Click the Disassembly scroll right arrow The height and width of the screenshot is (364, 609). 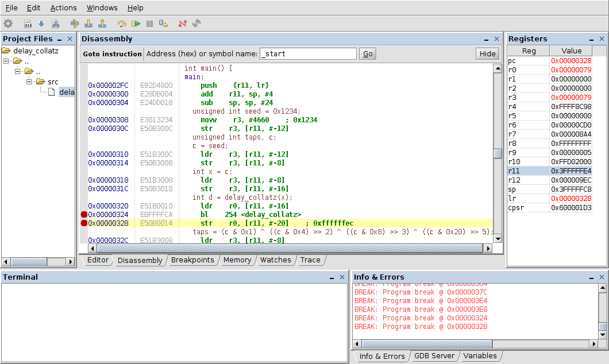(x=488, y=249)
